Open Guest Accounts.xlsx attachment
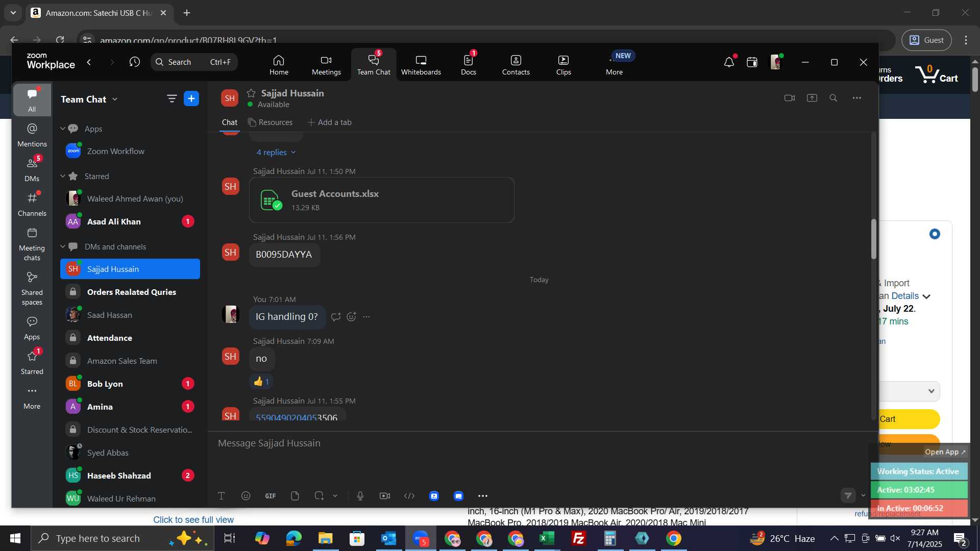980x551 pixels. pyautogui.click(x=381, y=200)
